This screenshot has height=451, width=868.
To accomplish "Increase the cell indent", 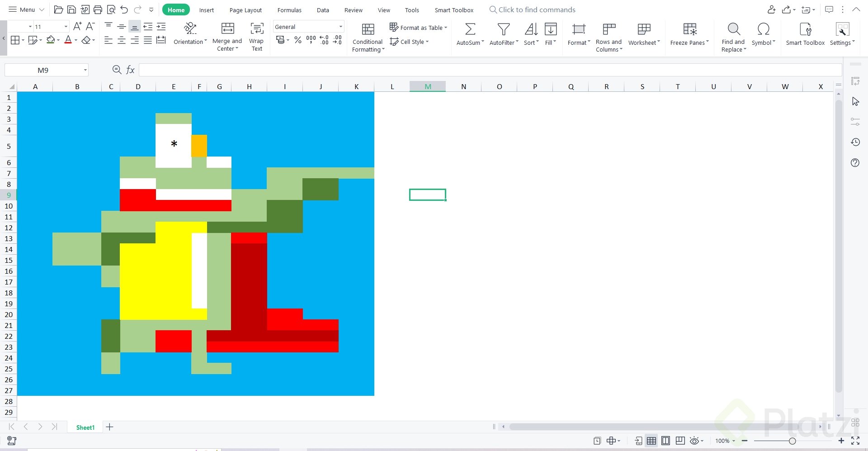I will 161,27.
